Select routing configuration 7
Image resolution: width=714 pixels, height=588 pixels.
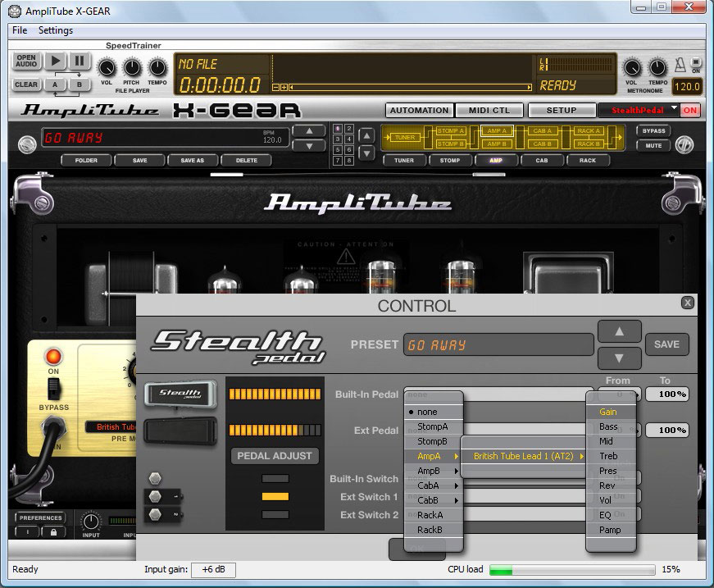pos(338,160)
